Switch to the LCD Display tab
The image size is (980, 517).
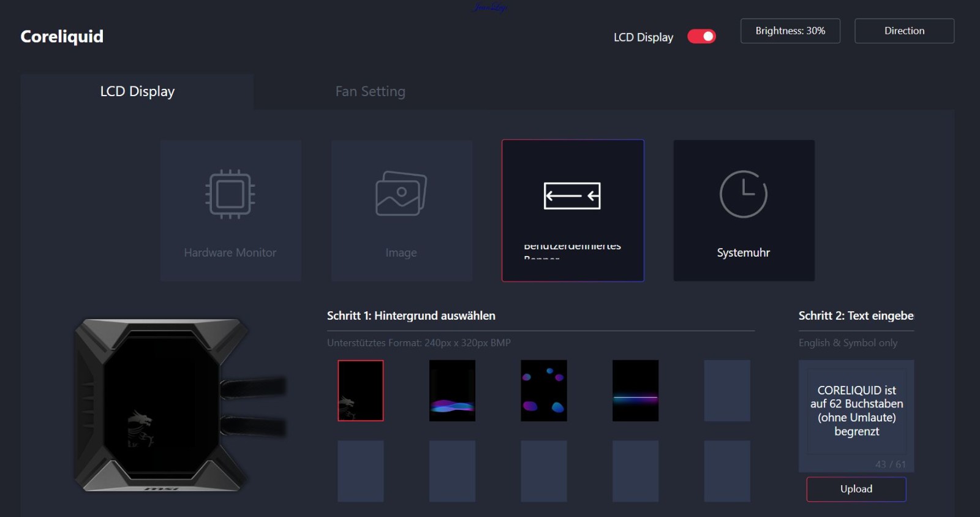tap(137, 92)
